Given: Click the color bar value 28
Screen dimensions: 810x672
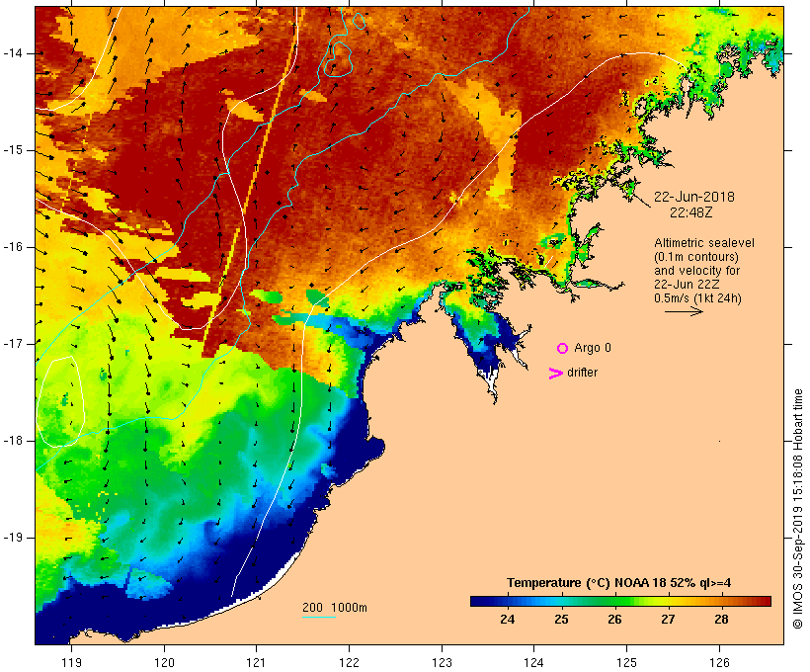Looking at the screenshot, I should coord(721,619).
